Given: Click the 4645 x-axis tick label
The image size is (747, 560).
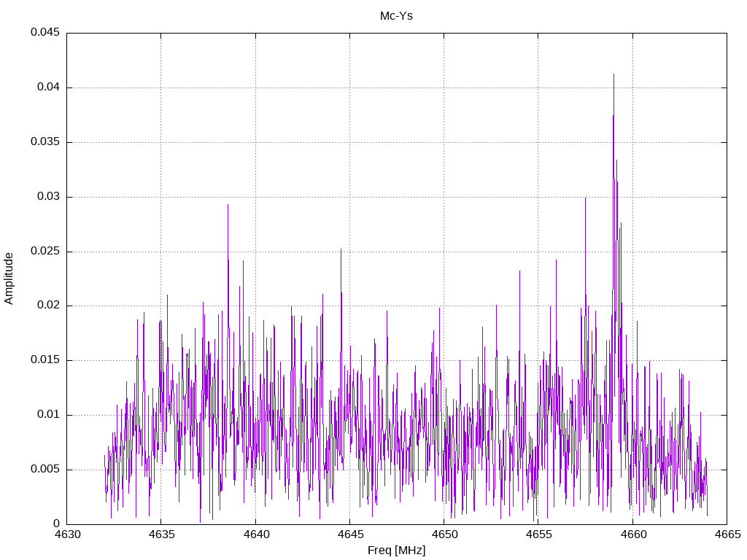Looking at the screenshot, I should pyautogui.click(x=349, y=535).
